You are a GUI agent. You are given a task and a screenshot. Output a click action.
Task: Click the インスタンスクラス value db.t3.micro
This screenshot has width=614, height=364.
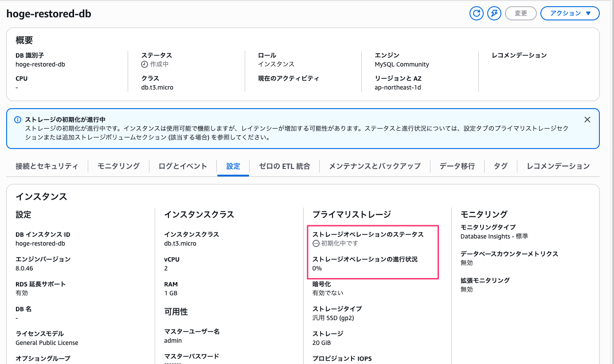180,243
